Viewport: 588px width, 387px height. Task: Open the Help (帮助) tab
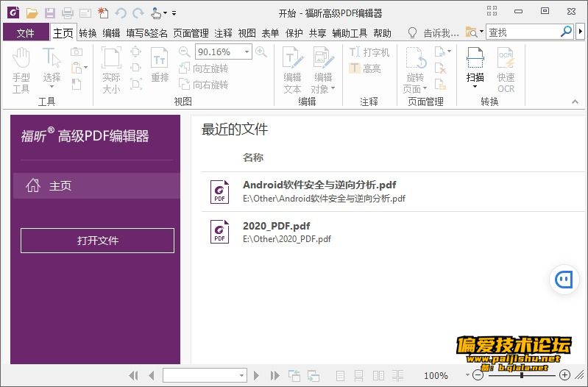point(382,33)
